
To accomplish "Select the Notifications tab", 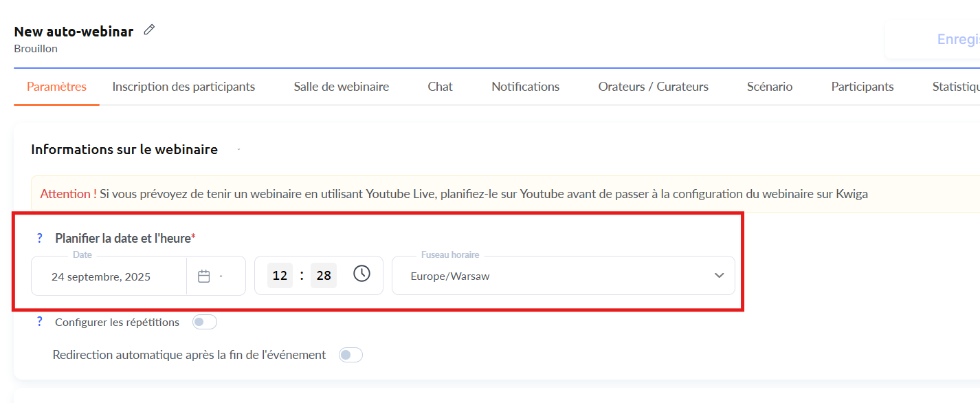I will pos(526,87).
